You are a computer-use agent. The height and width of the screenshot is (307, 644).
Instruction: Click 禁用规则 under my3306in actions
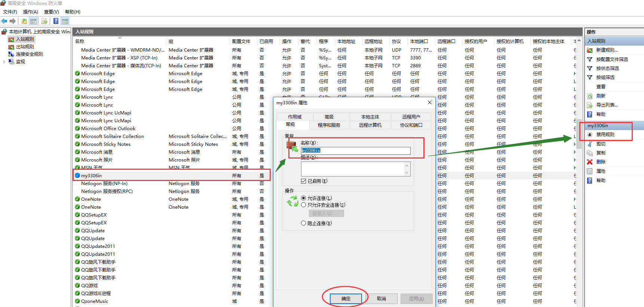click(x=605, y=134)
